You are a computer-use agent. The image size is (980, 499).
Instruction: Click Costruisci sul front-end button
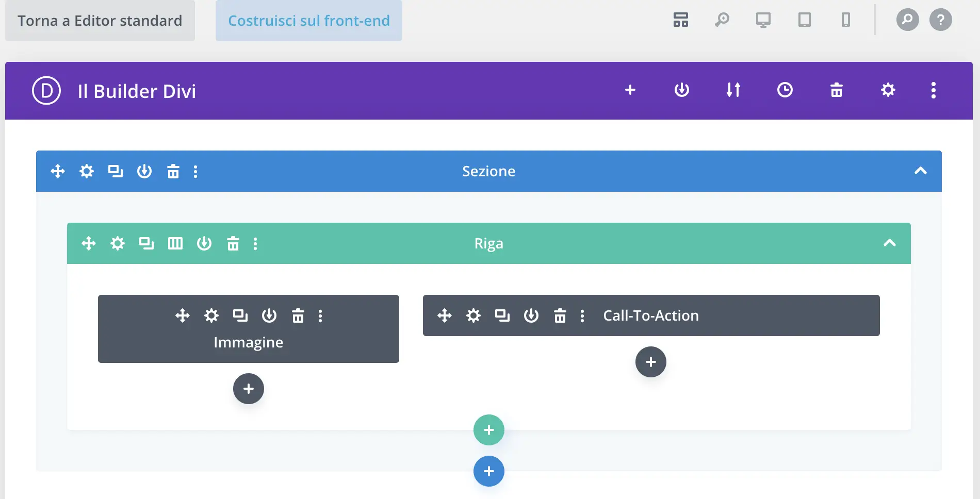[x=308, y=21]
